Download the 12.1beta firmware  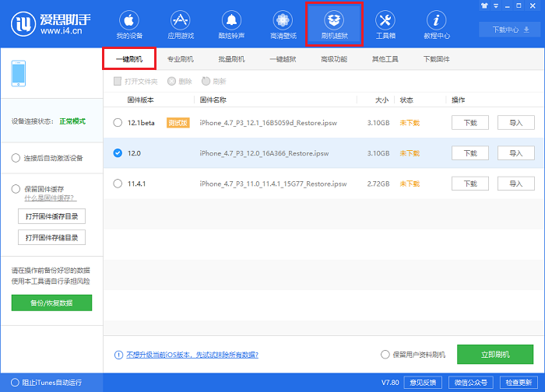[470, 123]
